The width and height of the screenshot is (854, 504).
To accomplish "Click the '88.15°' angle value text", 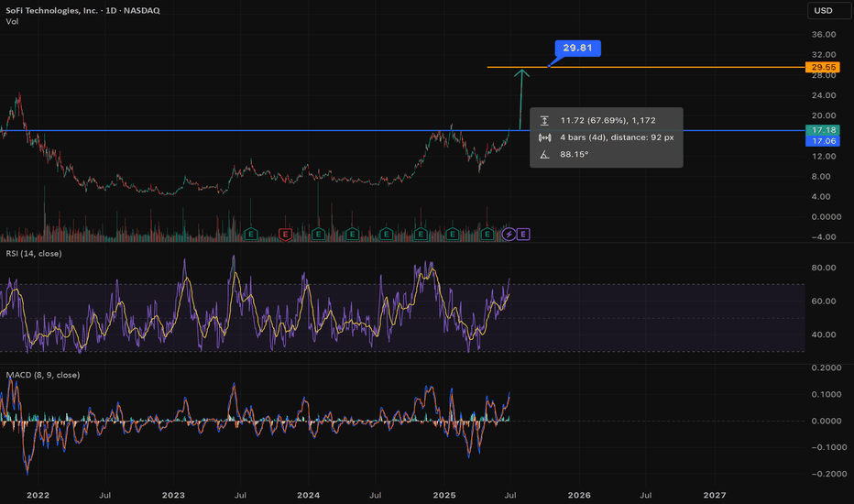I will (574, 155).
